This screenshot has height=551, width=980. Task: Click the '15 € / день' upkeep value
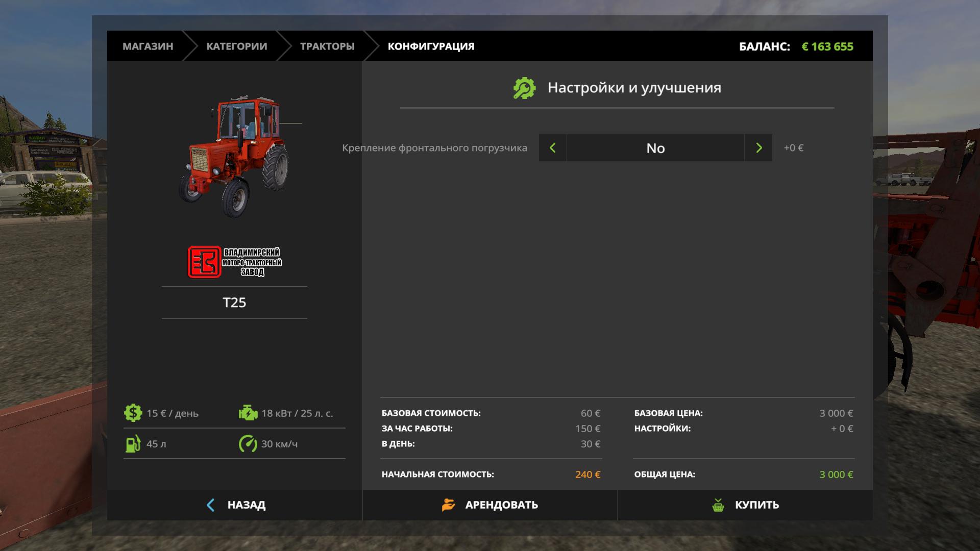pyautogui.click(x=173, y=413)
